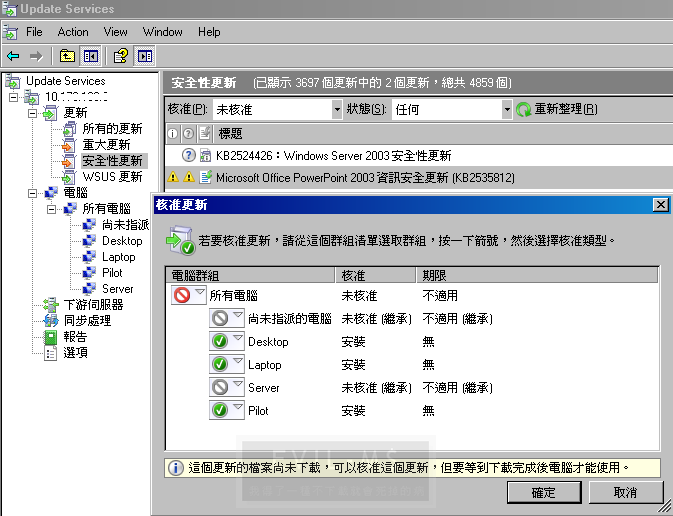Select 安全性更新 in the tree
The width and height of the screenshot is (673, 516).
(x=114, y=161)
